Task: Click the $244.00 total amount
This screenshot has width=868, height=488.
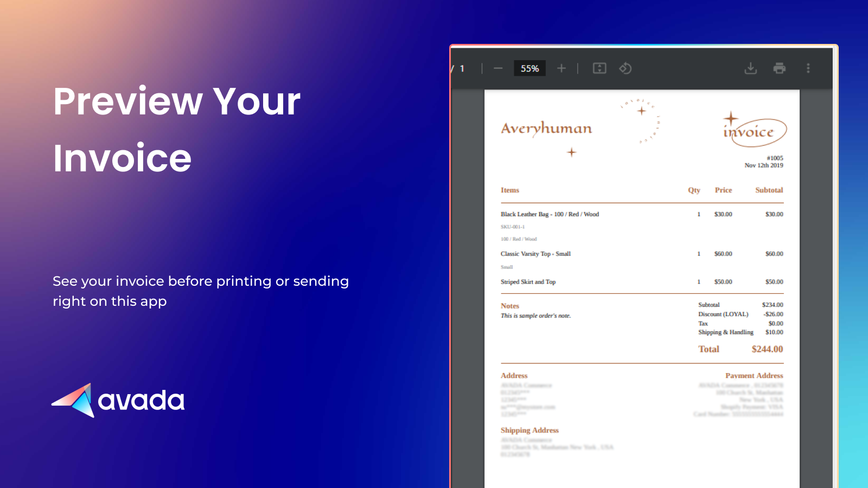Action: pyautogui.click(x=767, y=349)
